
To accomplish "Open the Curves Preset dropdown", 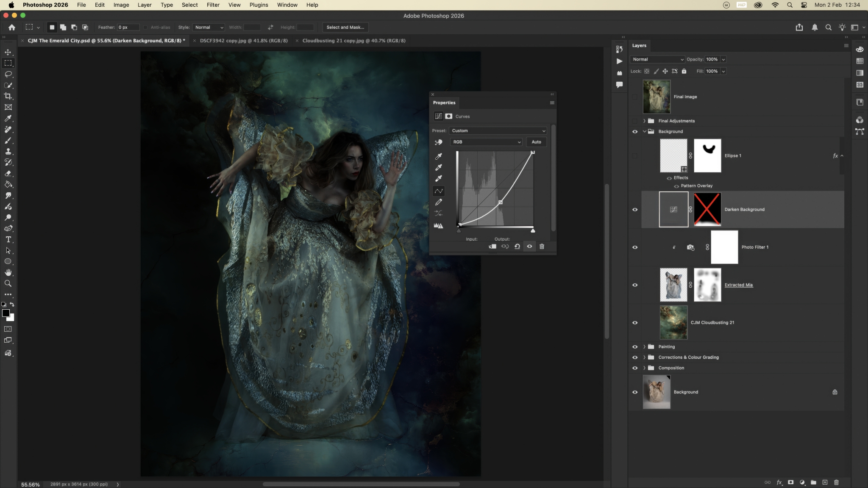I will coord(498,131).
